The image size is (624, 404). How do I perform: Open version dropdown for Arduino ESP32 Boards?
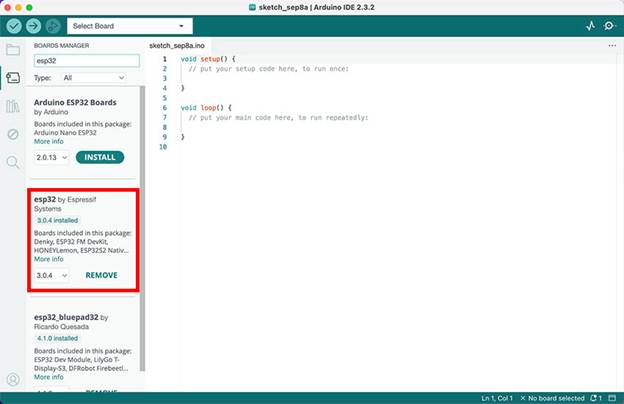51,157
